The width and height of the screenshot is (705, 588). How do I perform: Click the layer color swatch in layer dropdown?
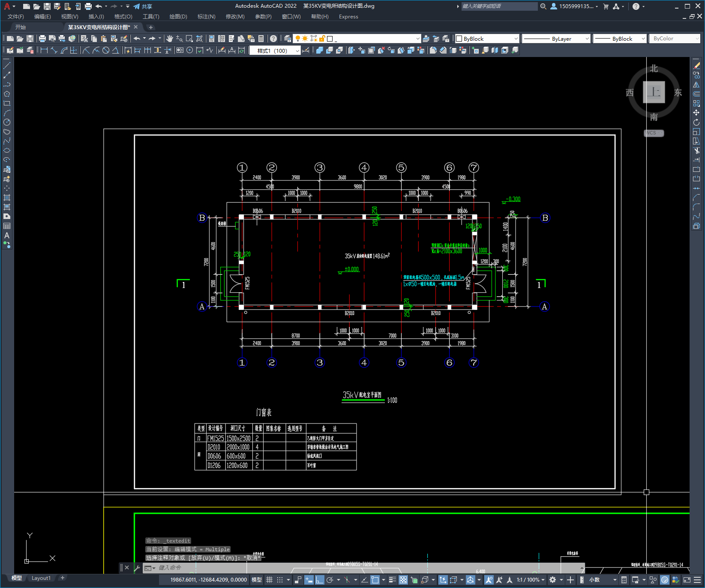(330, 39)
